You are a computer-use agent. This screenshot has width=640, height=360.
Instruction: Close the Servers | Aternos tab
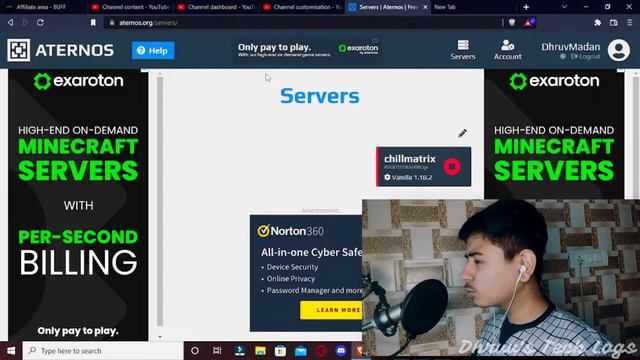point(425,7)
